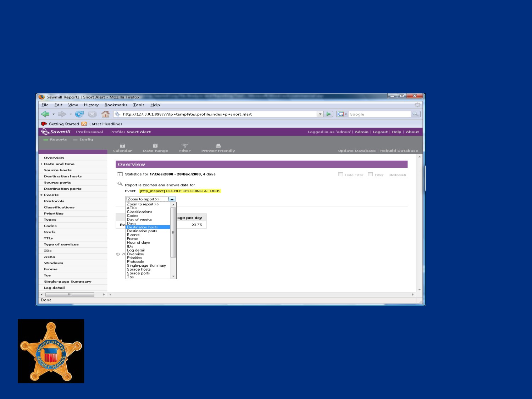Reload the page with the Firefox refresh icon
The width and height of the screenshot is (532, 399).
tap(79, 114)
